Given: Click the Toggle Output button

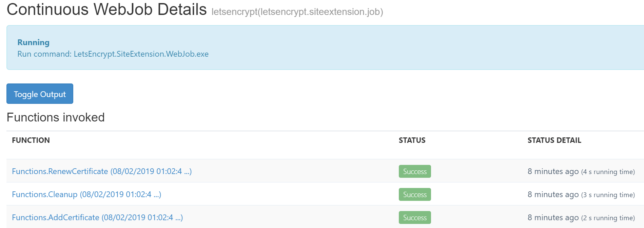Looking at the screenshot, I should click(x=40, y=94).
